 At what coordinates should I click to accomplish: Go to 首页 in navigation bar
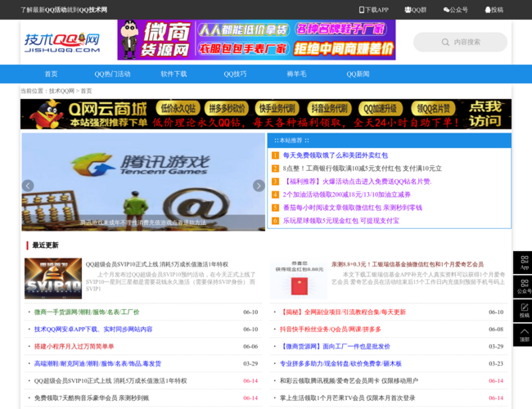coord(52,74)
